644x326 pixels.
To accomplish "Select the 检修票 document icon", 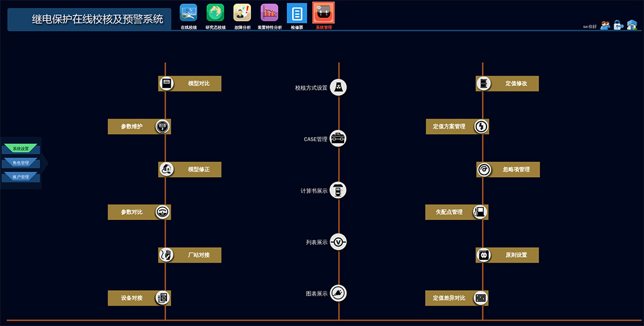I will [297, 13].
